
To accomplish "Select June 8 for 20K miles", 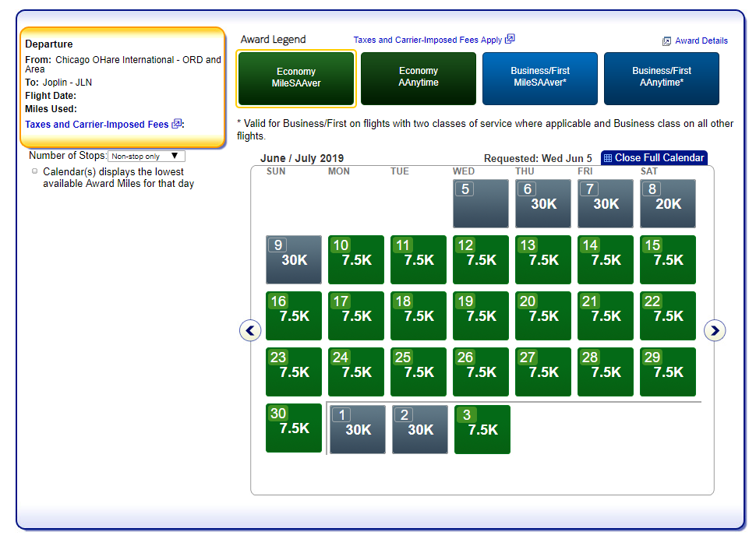I will point(668,203).
